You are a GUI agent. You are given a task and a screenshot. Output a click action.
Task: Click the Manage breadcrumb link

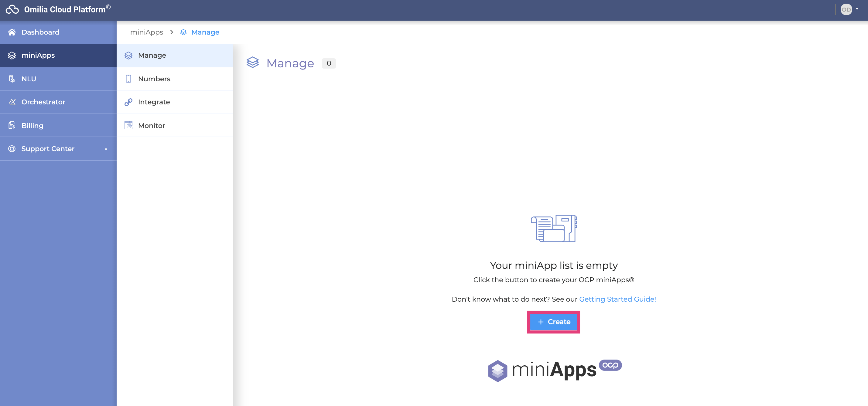205,32
